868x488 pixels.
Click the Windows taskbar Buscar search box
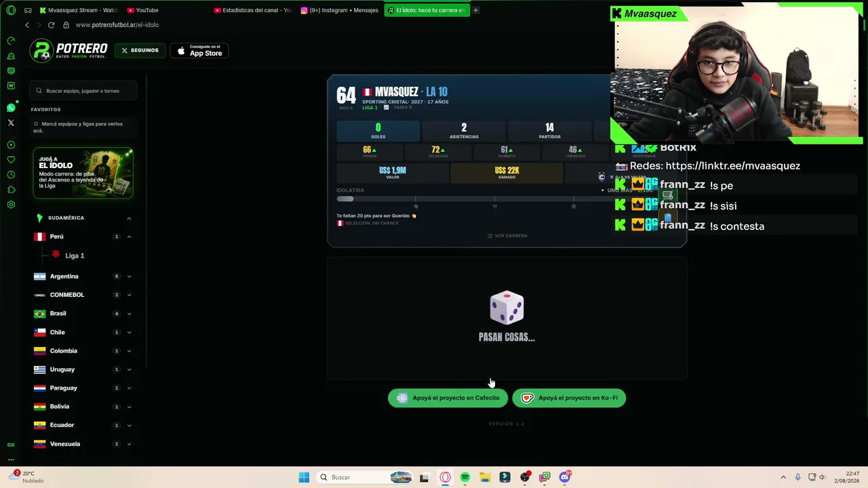[364, 477]
